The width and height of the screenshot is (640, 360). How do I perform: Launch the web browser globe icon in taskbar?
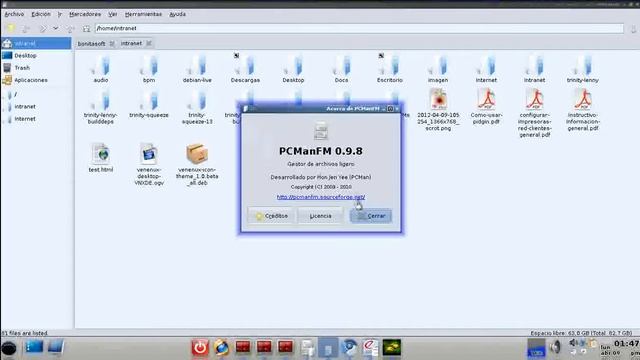click(x=221, y=348)
